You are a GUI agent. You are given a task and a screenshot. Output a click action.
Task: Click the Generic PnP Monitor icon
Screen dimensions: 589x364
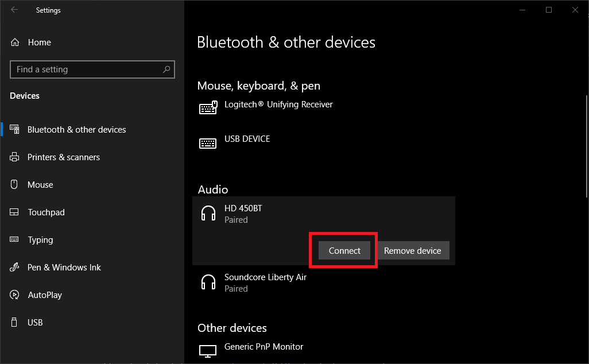pyautogui.click(x=208, y=351)
